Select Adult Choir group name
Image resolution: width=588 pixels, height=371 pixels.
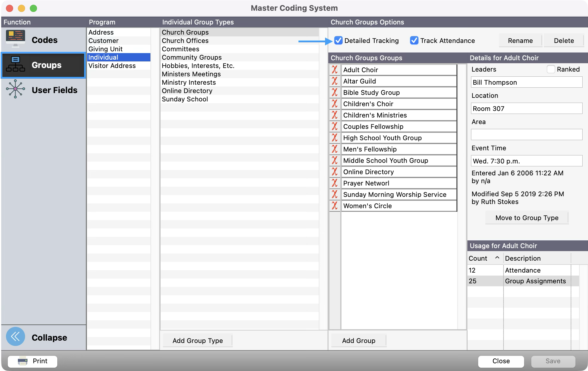[399, 70]
